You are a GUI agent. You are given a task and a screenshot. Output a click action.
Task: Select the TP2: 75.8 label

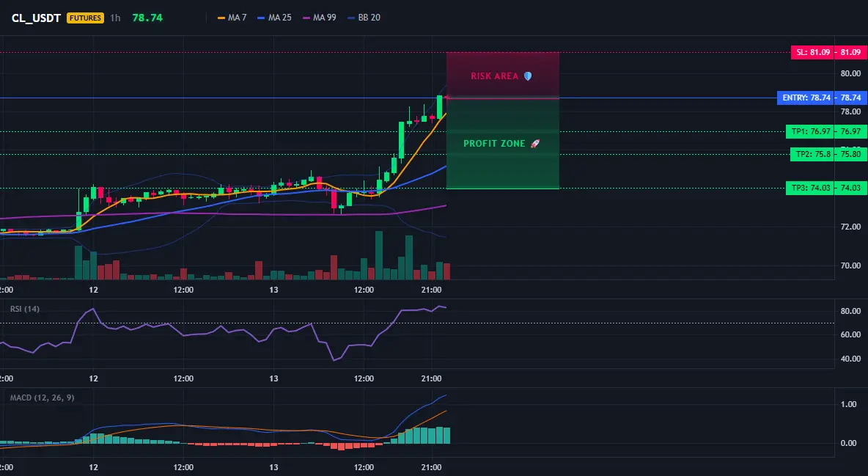pos(812,155)
